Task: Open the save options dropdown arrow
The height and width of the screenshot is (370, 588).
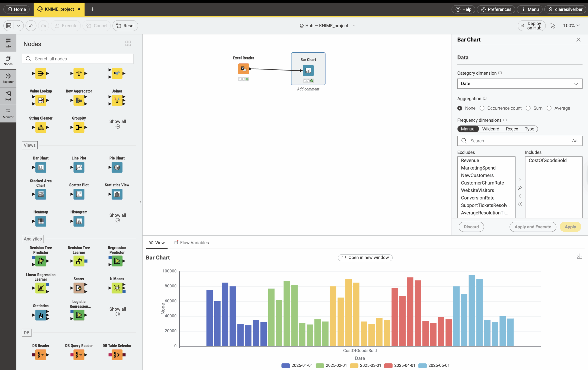Action: point(19,26)
